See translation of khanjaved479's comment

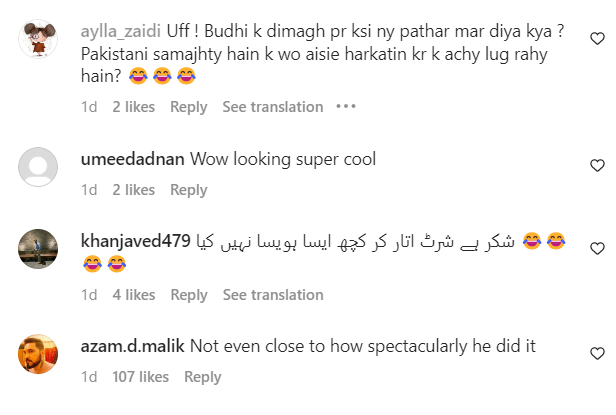click(272, 295)
